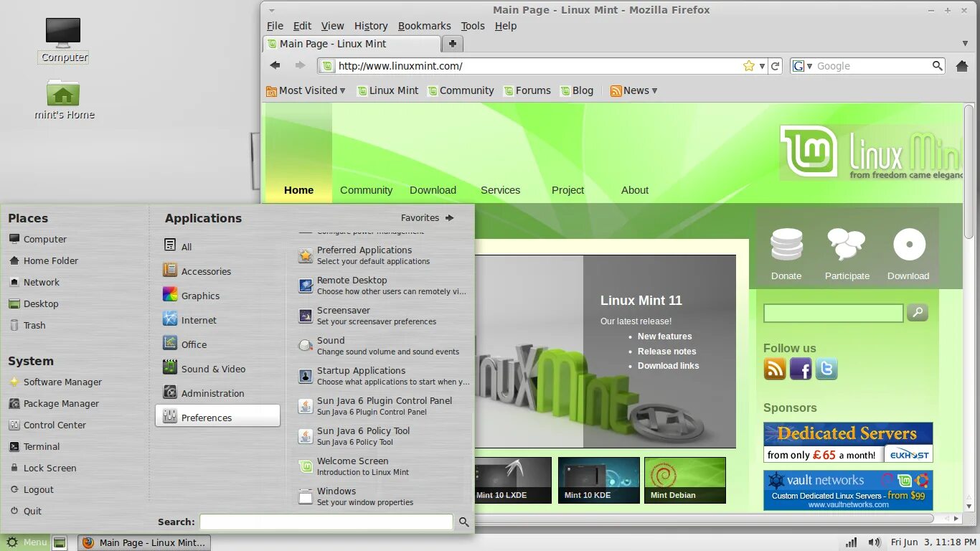
Task: Click the Download links bullet link
Action: coord(668,366)
